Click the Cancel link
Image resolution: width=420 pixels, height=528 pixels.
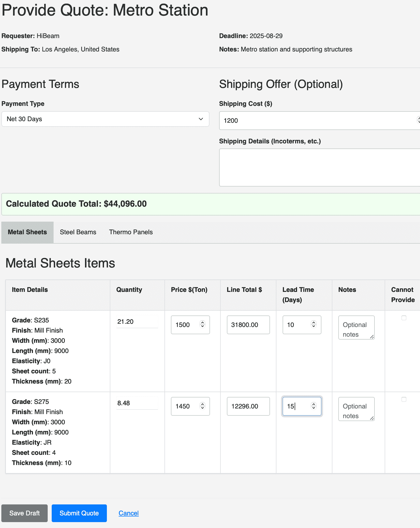(x=129, y=513)
